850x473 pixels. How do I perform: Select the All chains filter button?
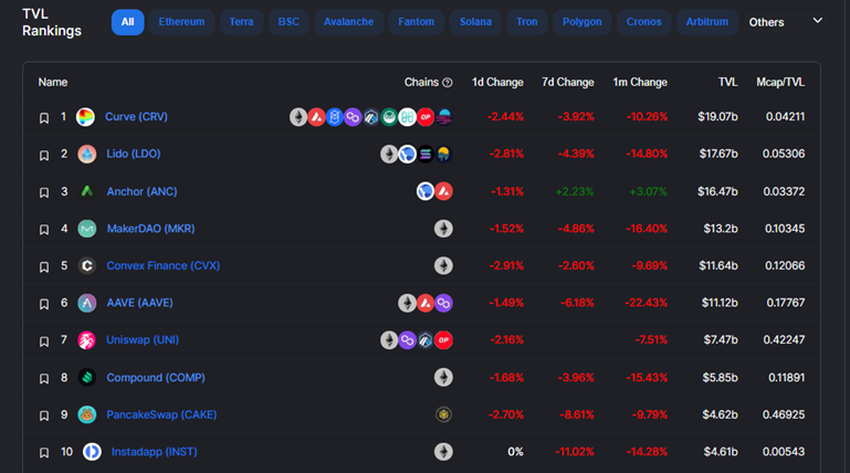click(127, 22)
